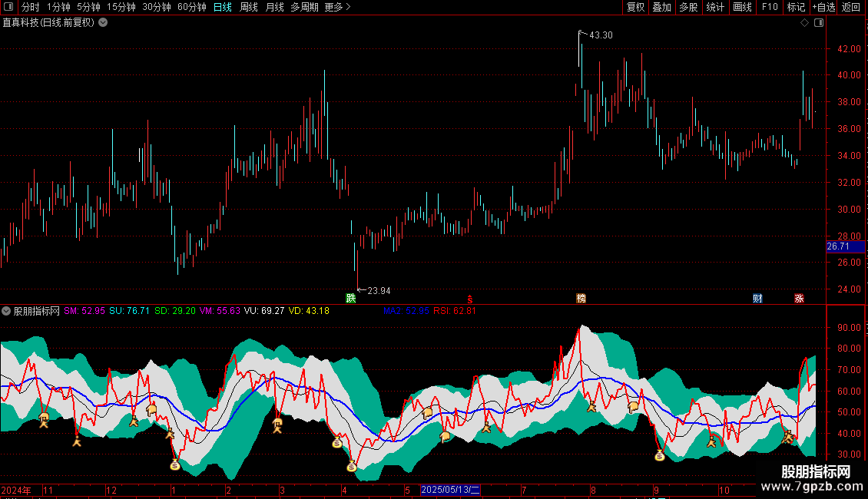Select the 日线 daily period
The width and height of the screenshot is (868, 499).
[223, 7]
